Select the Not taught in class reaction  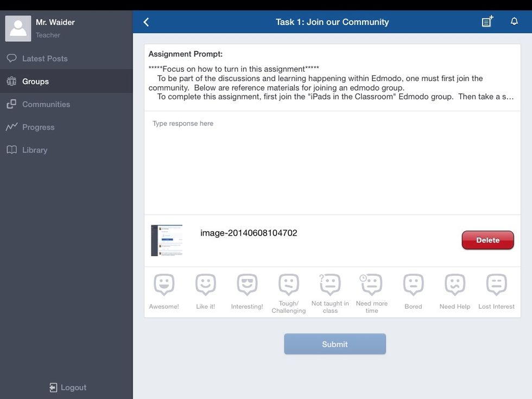[330, 285]
